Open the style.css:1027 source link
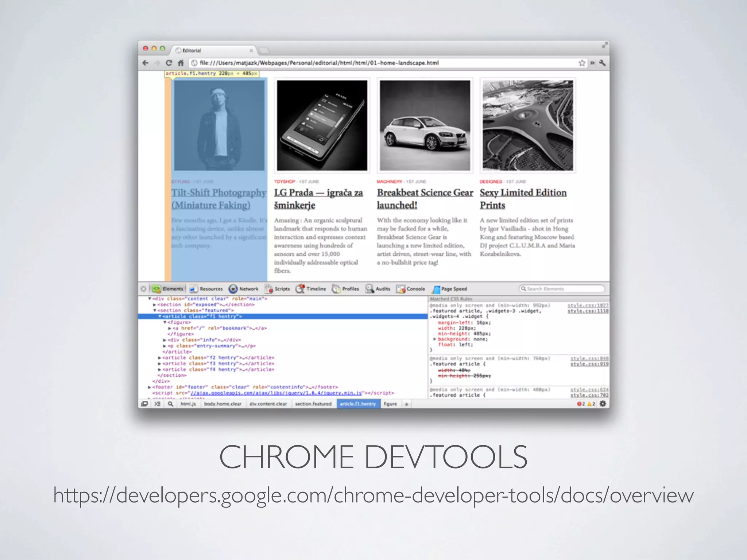The image size is (747, 560). 588,305
